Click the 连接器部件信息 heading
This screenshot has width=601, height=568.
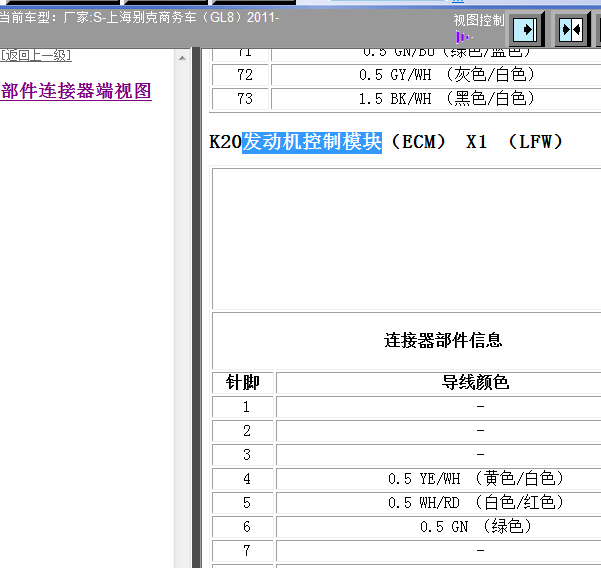(443, 340)
